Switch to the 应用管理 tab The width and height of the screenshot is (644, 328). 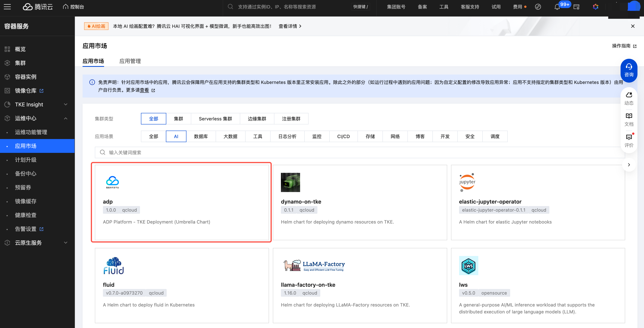tap(130, 61)
